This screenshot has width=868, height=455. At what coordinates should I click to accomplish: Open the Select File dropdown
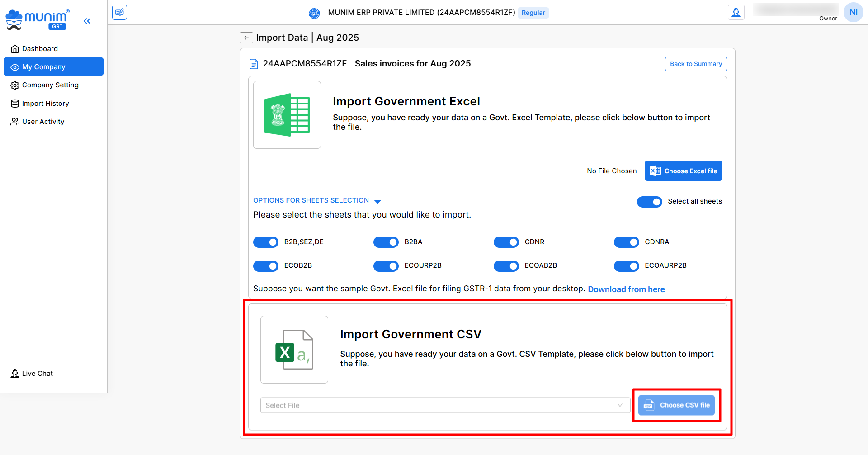point(445,405)
